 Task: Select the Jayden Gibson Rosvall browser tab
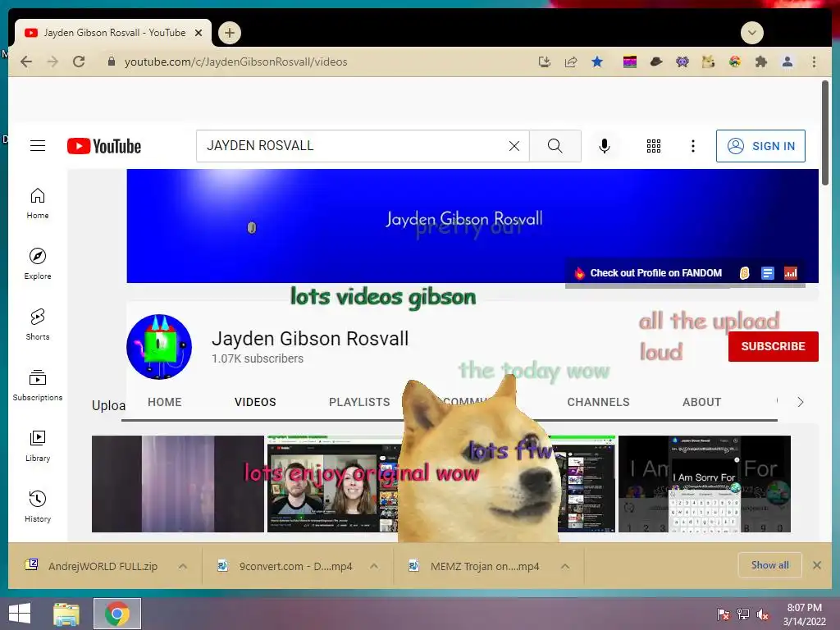click(113, 33)
